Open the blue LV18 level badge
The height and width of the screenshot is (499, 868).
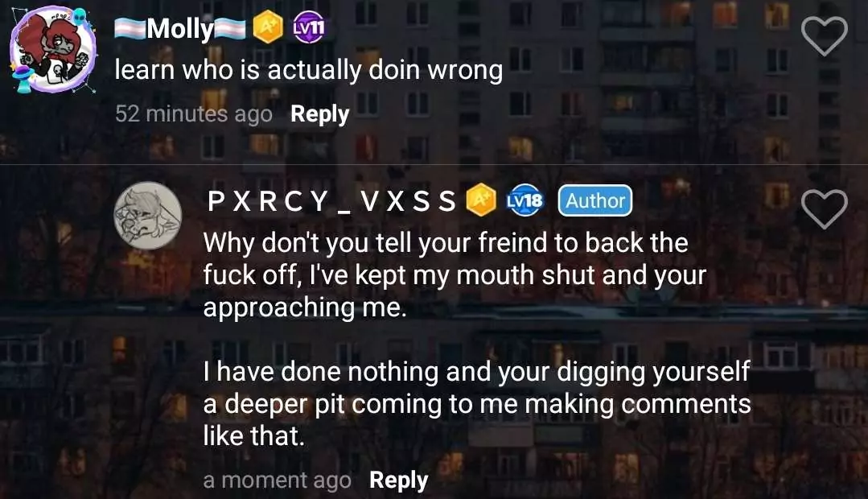(525, 200)
